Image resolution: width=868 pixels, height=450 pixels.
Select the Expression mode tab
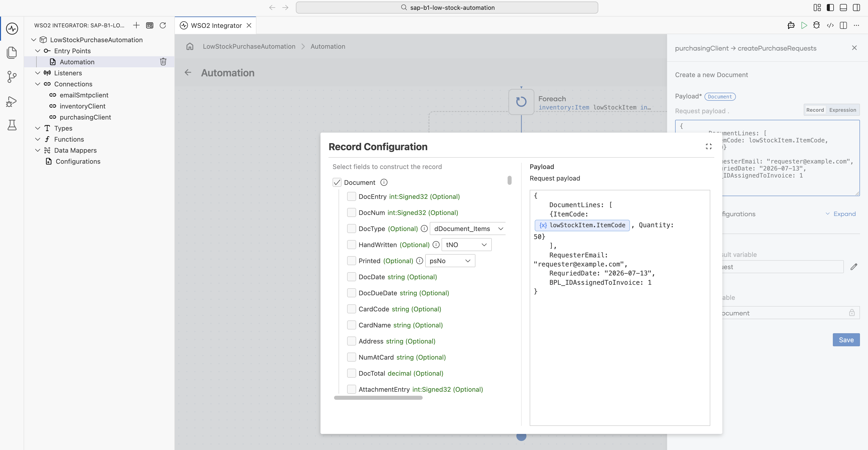pyautogui.click(x=842, y=110)
